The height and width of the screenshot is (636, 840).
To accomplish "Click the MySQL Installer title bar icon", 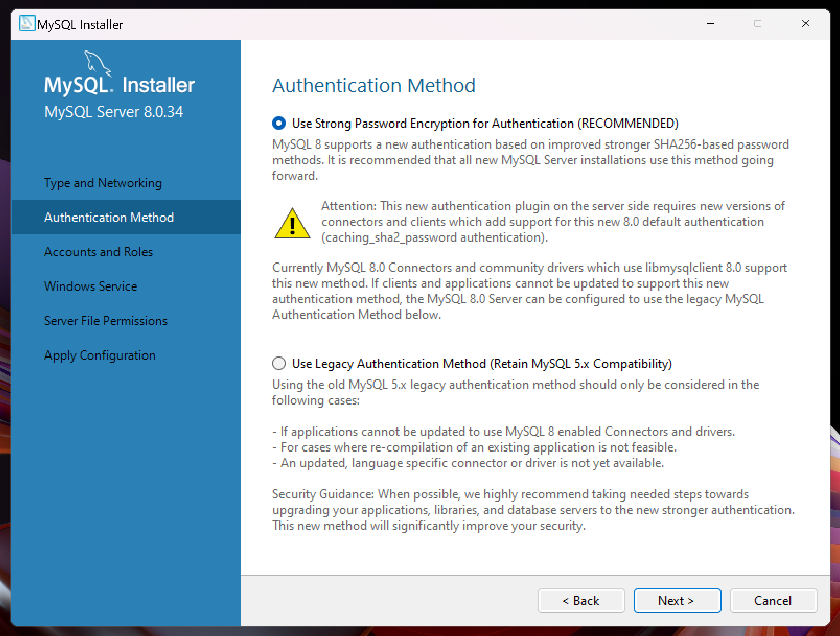I will [x=27, y=24].
